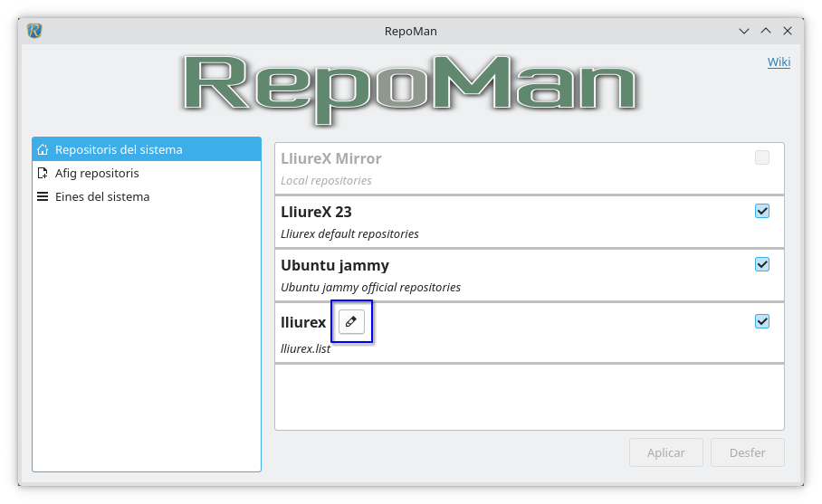Screen dimensions: 822x504
Task: Close the RepoMan window
Action: (x=788, y=31)
